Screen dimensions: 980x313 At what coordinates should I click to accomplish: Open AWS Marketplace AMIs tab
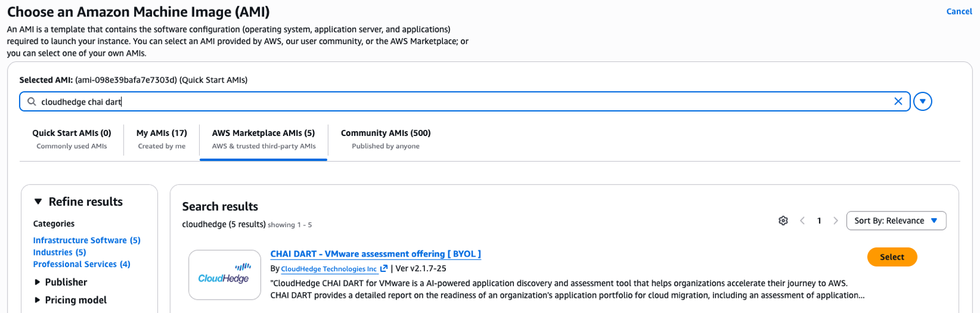(x=263, y=139)
